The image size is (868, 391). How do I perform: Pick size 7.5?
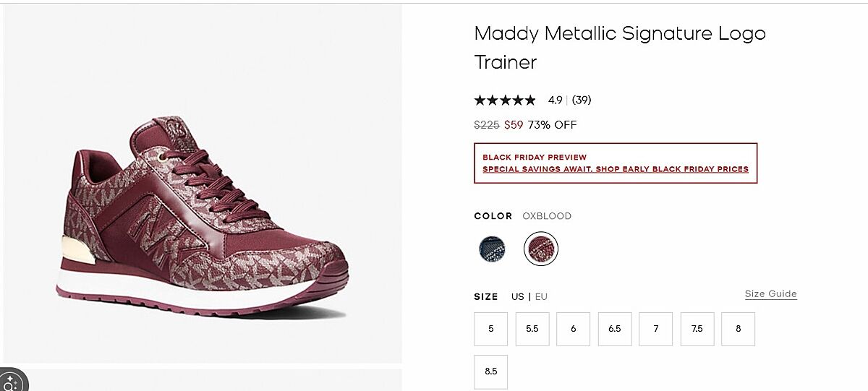tap(697, 329)
